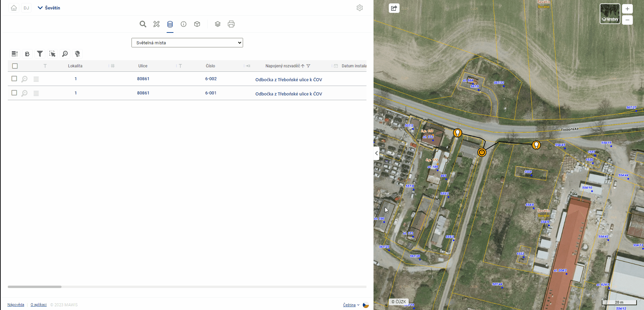
Task: Open the Nápověda help link
Action: point(16,305)
